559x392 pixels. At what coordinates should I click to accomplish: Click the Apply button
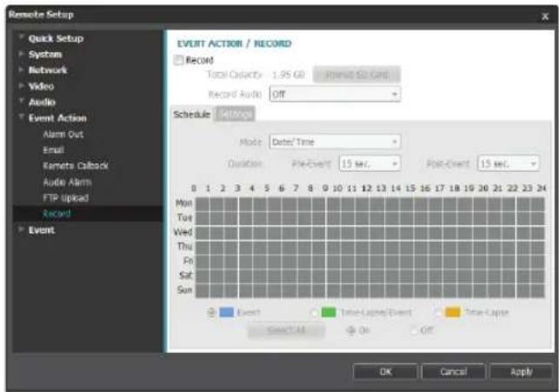coord(522,372)
